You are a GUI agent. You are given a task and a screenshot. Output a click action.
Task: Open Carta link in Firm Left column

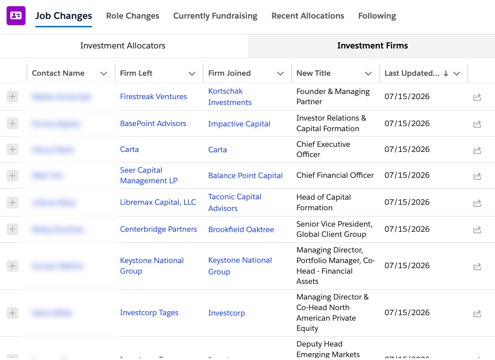129,149
